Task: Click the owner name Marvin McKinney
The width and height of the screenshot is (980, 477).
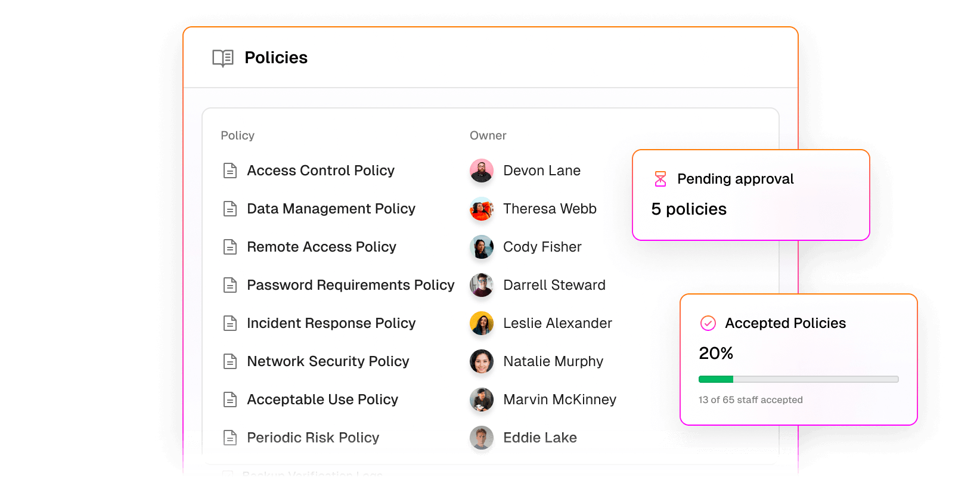Action: pos(560,399)
